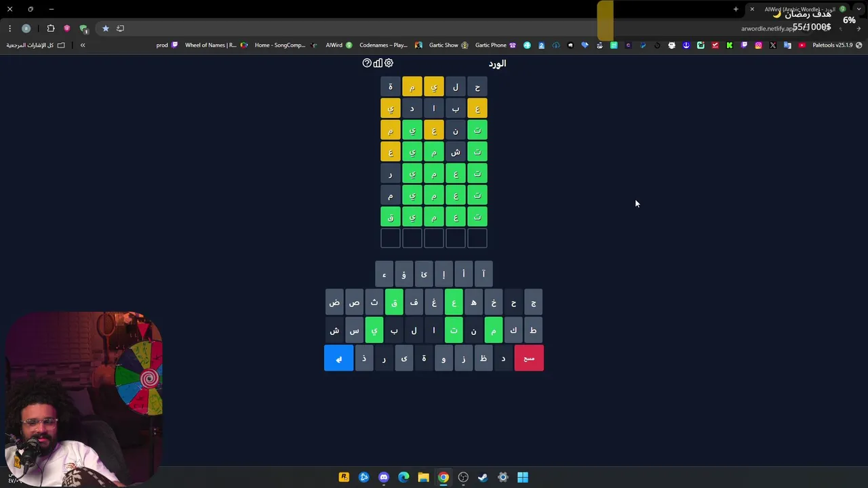Tap the ض keyboard key
This screenshot has width=868, height=488.
pos(334,302)
